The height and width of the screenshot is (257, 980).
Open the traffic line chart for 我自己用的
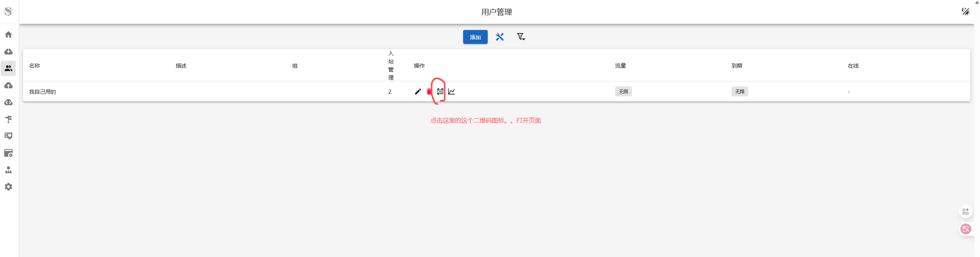[x=452, y=91]
